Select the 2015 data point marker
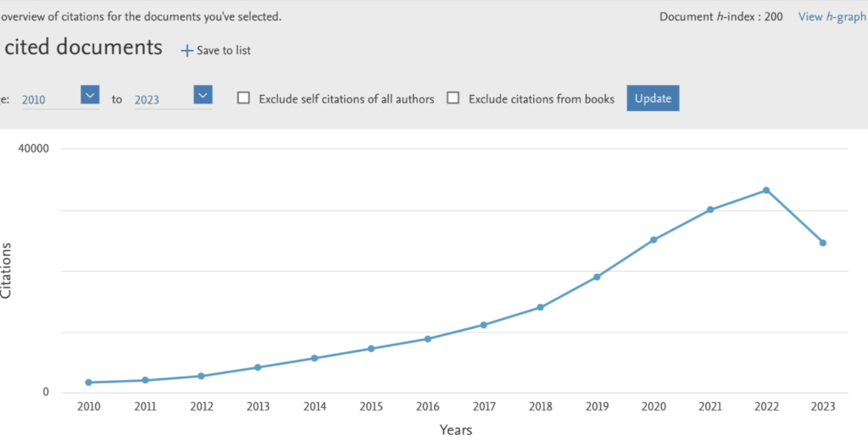Image resolution: width=868 pixels, height=447 pixels. tap(371, 349)
